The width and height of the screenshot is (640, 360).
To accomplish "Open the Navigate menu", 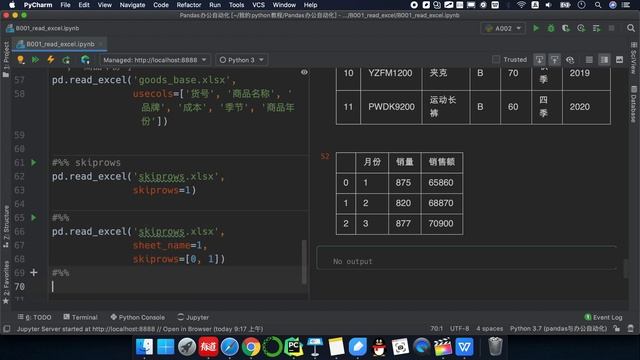I will (x=132, y=5).
